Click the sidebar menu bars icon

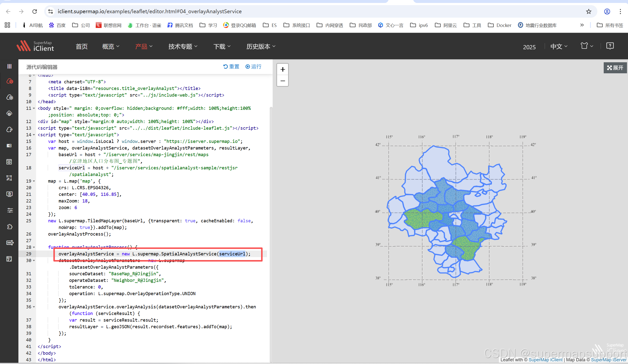(x=9, y=66)
